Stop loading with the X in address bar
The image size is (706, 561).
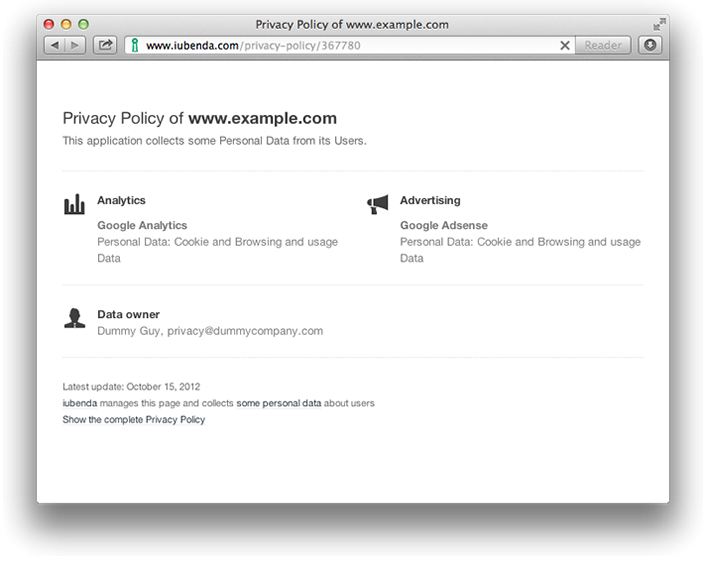pos(565,45)
